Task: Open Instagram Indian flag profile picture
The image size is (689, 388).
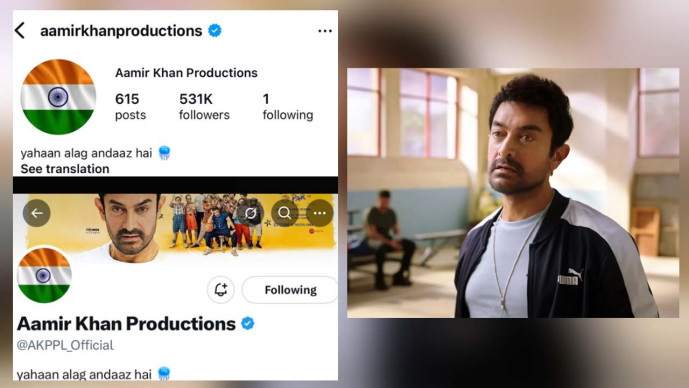Action: 58,97
